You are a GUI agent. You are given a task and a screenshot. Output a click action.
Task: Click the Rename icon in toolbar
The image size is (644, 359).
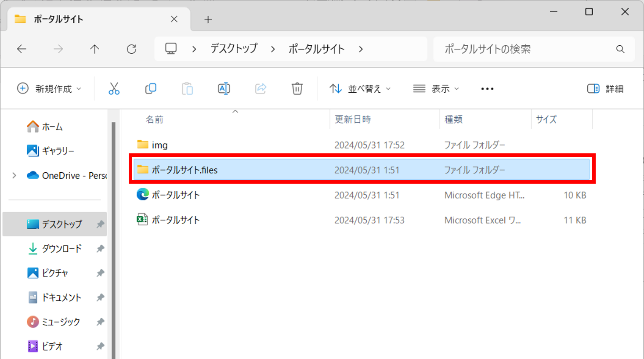224,89
